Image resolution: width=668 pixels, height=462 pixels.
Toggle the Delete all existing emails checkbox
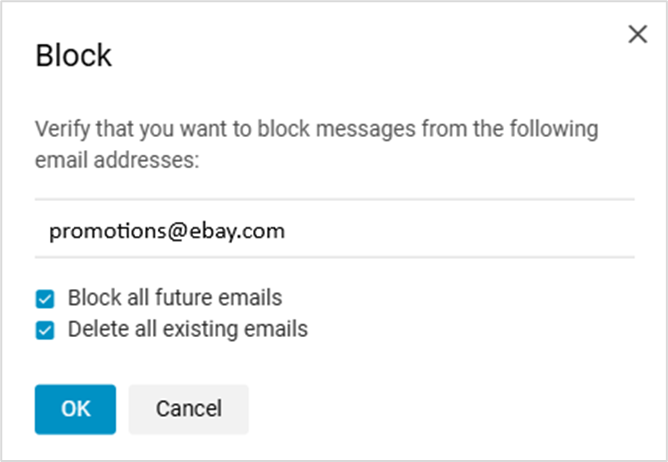44,328
